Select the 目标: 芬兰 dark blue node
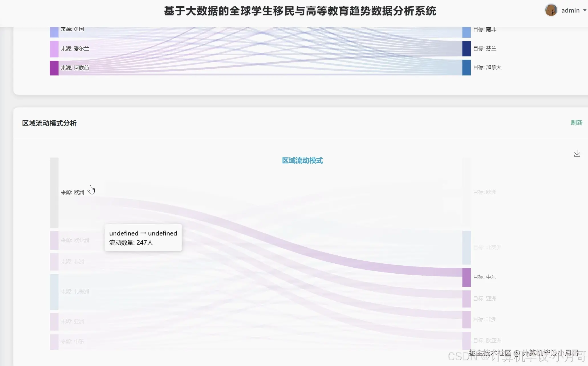Viewport: 588px width, 366px height. (467, 48)
